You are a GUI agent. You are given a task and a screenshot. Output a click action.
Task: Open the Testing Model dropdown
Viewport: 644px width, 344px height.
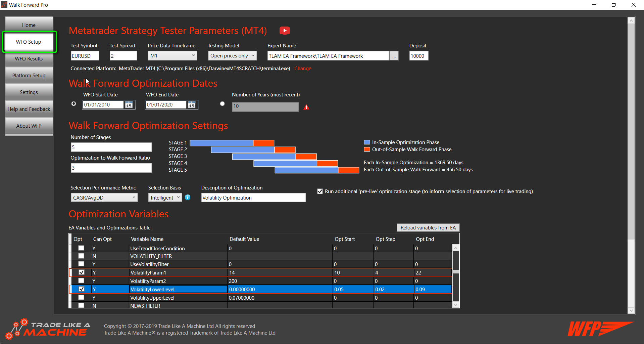tap(232, 56)
